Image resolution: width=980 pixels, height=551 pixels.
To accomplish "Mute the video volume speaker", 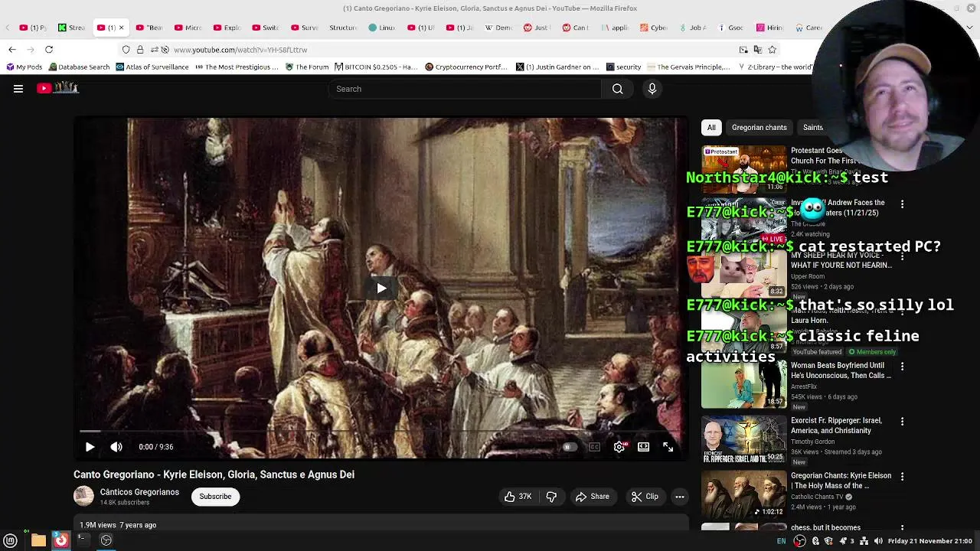I will click(116, 447).
